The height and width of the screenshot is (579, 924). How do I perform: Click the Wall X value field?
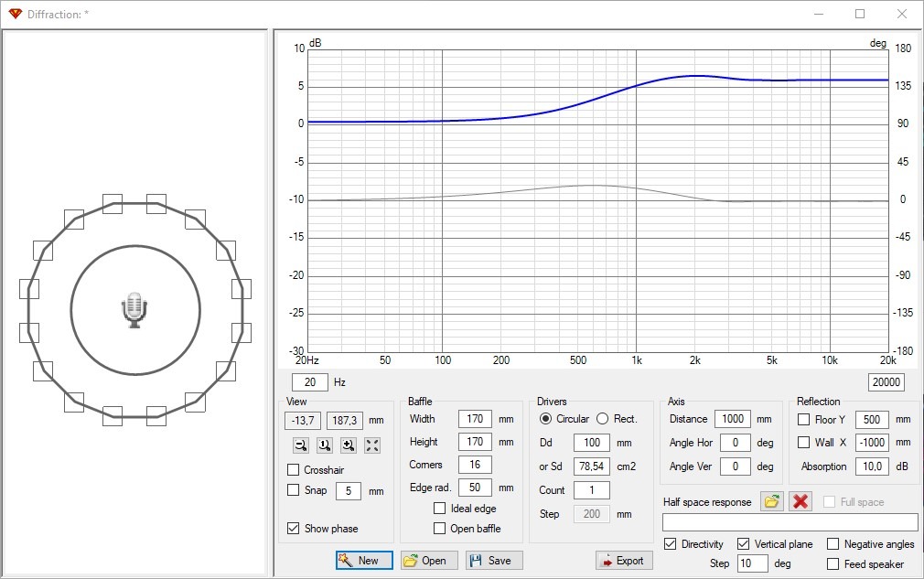tap(872, 442)
